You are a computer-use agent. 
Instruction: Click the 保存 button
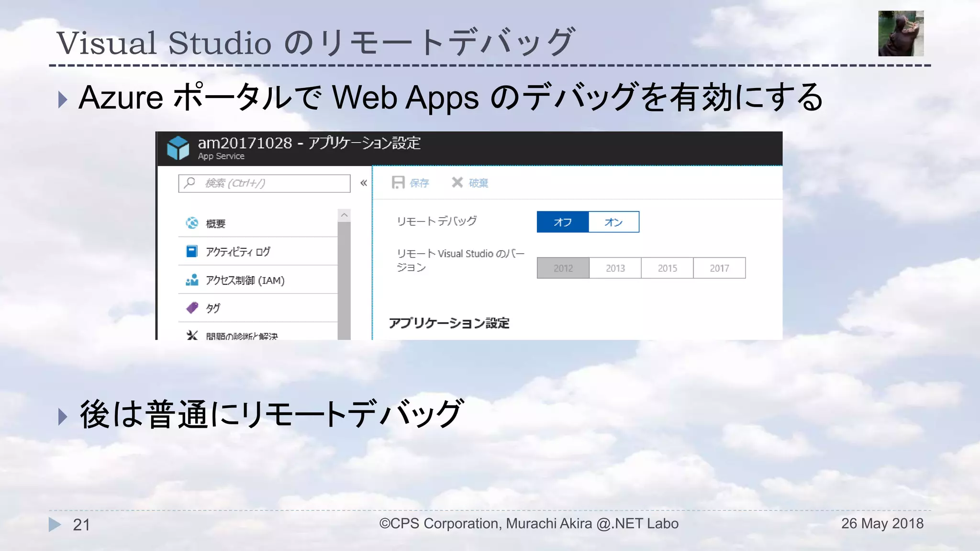pos(411,183)
